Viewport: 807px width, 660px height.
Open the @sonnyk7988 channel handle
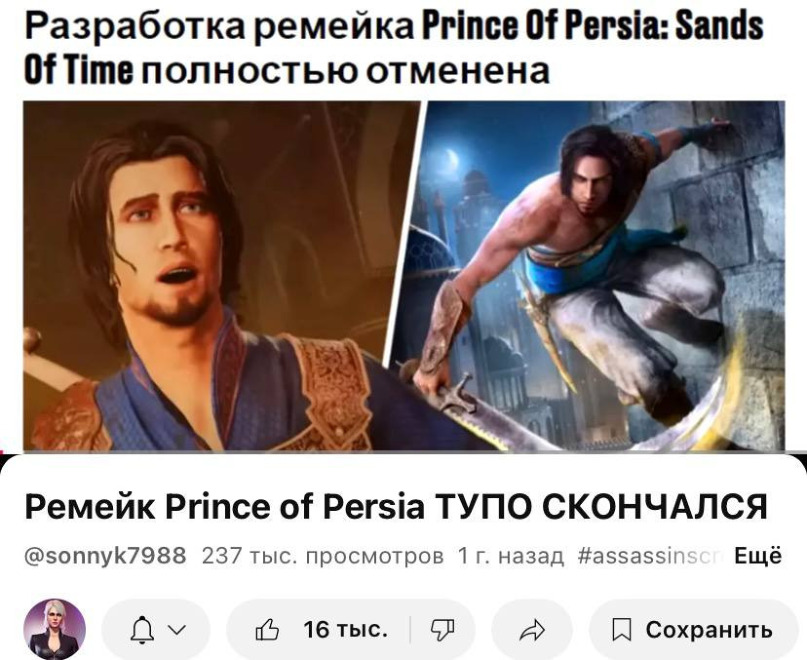[106, 557]
